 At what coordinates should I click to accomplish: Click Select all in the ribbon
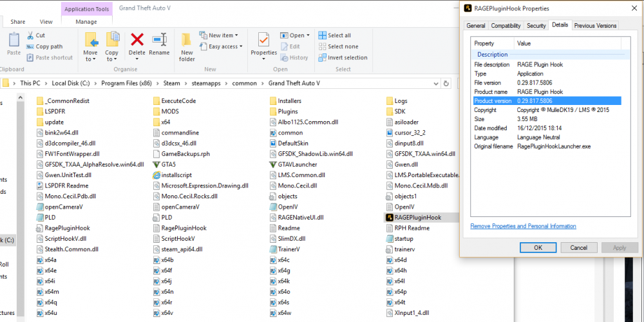click(335, 35)
